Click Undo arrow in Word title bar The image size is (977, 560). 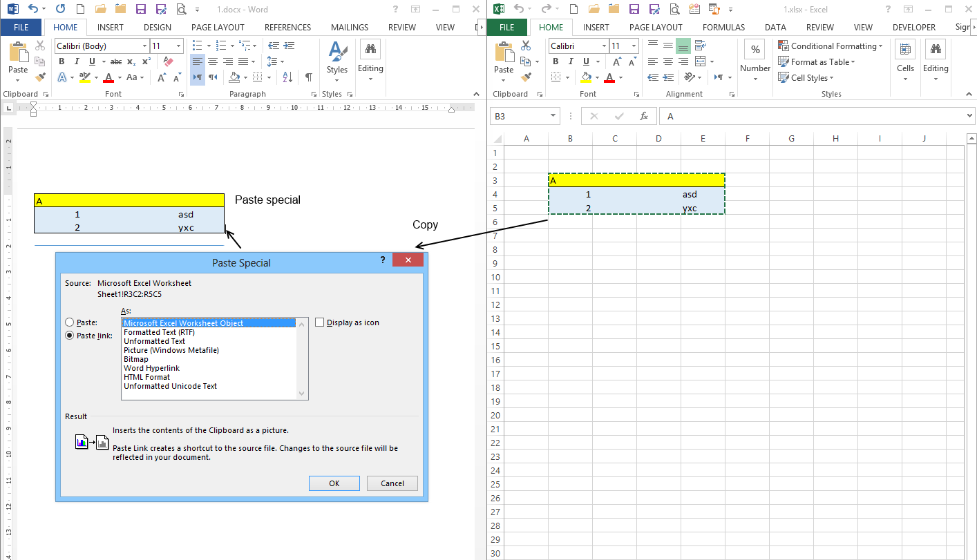coord(33,10)
